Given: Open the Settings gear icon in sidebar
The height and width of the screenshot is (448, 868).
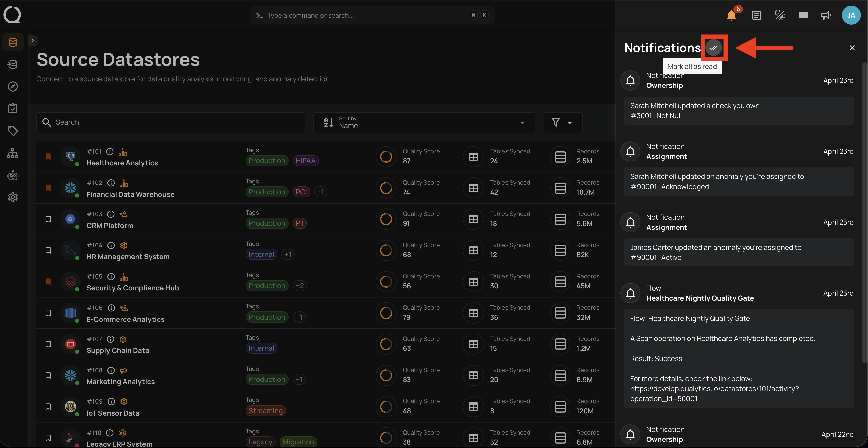Looking at the screenshot, I should pyautogui.click(x=13, y=197).
